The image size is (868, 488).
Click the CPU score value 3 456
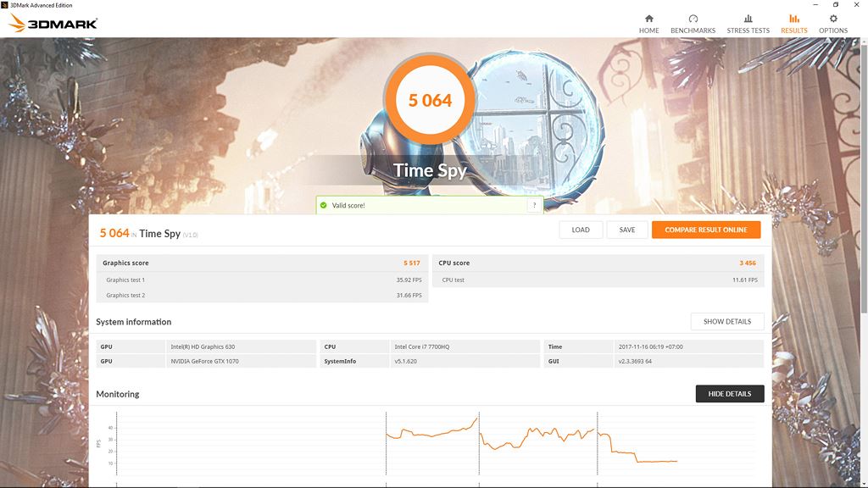(748, 263)
